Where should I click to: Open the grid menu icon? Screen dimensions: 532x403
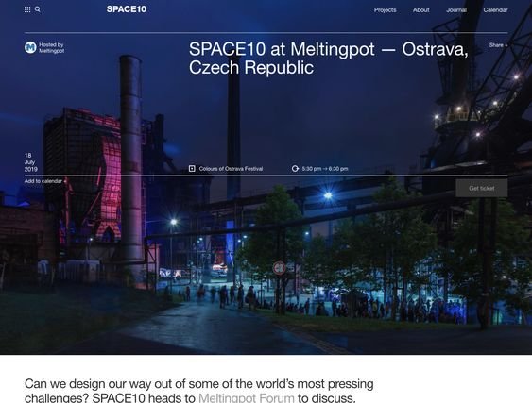[x=27, y=9]
